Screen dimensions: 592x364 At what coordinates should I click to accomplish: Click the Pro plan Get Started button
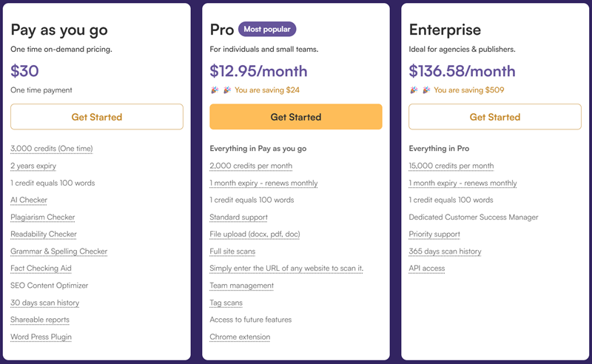295,117
